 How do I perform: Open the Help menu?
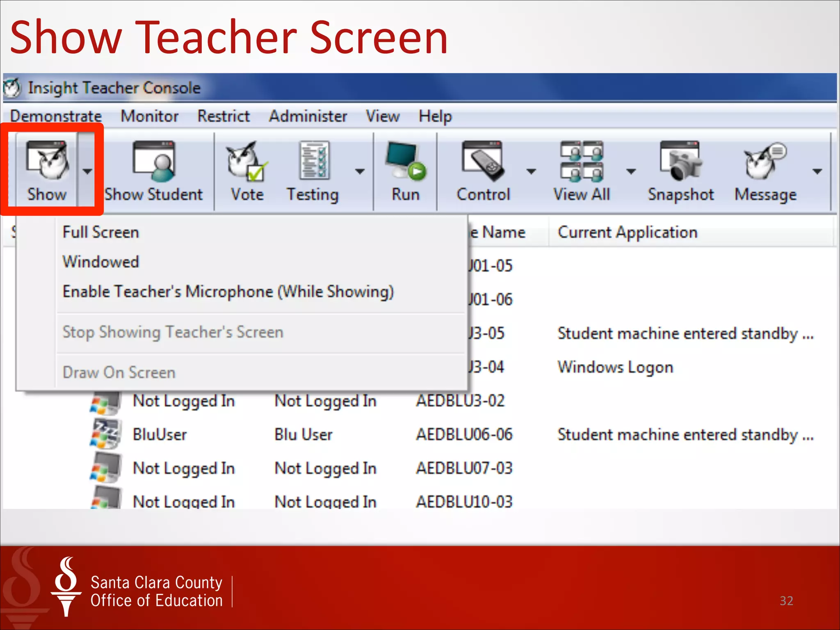click(x=435, y=117)
